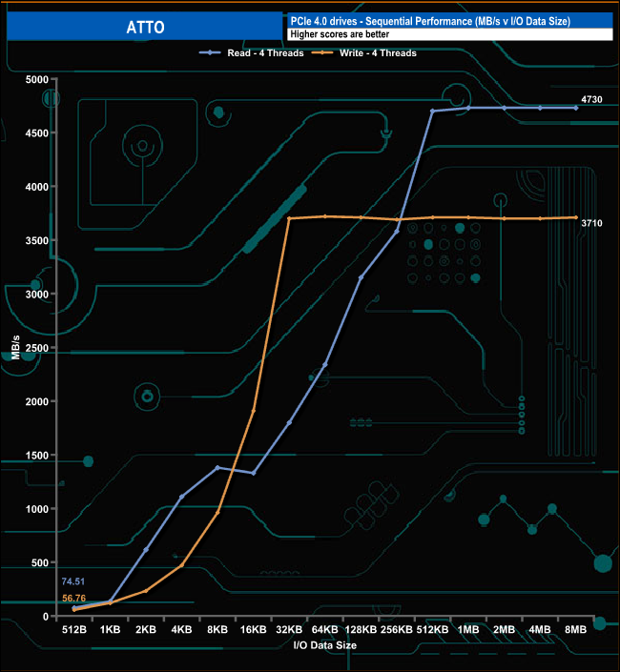Click the PCIe 4.0 drives chart heading
620x672 pixels.
tap(429, 21)
